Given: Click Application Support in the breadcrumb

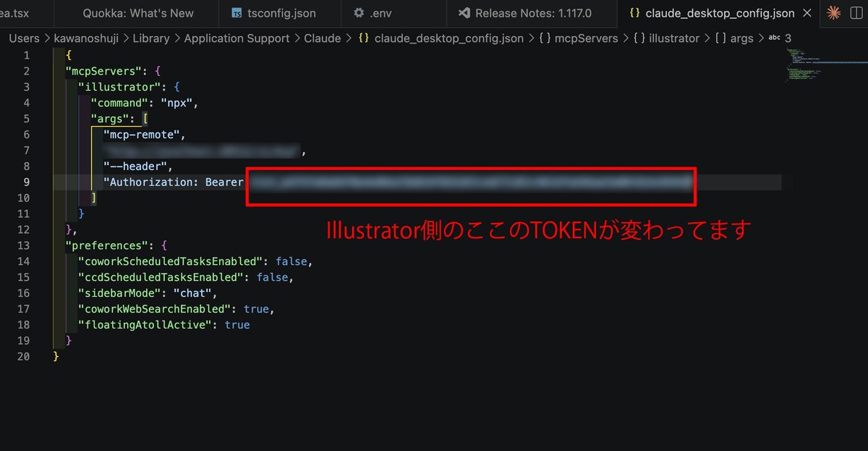Looking at the screenshot, I should coord(237,38).
